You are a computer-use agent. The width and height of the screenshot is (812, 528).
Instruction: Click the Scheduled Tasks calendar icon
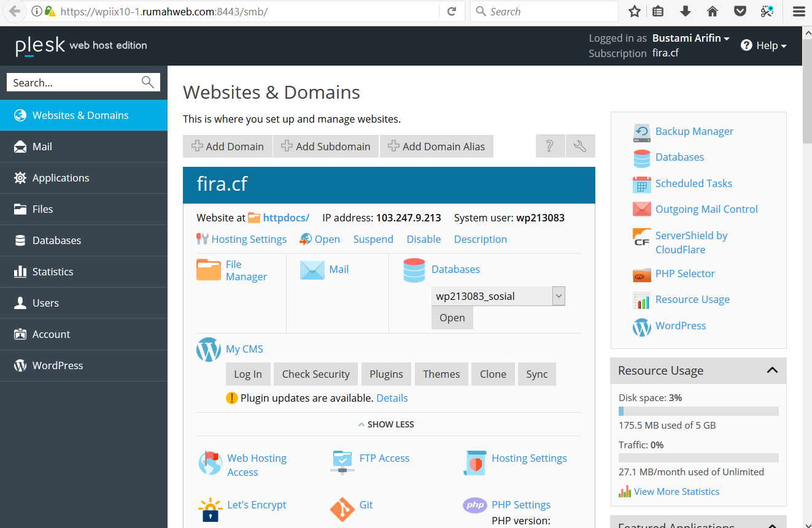[641, 183]
